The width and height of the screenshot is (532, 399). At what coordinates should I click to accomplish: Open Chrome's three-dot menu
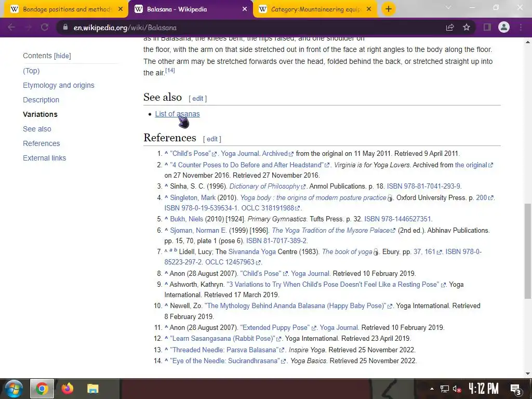(521, 27)
